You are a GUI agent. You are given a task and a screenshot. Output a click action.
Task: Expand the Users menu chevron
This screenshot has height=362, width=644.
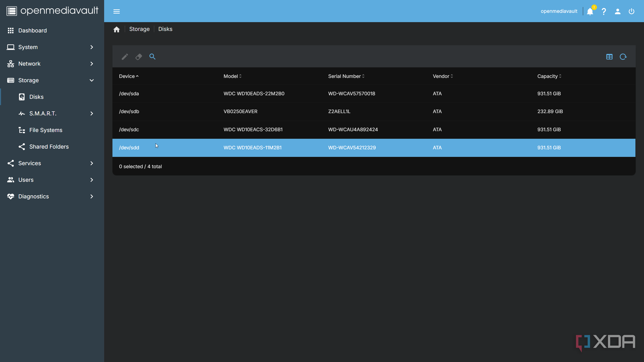coord(92,180)
